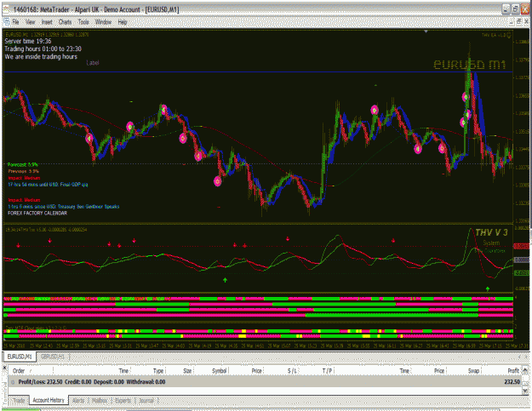Screen dimensions: 532x411
Task: Open the Insert menu
Action: pos(47,22)
